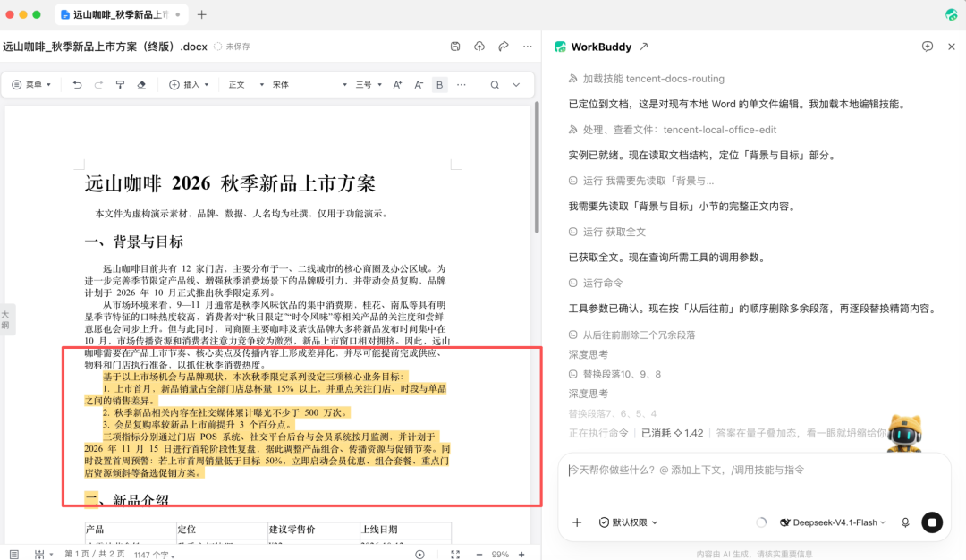Click the save document icon

pyautogui.click(x=455, y=47)
